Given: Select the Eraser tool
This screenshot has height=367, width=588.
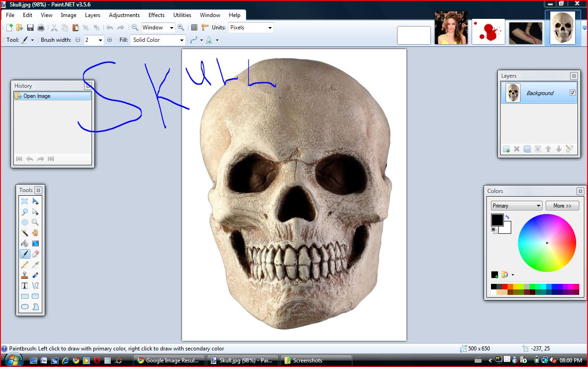Looking at the screenshot, I should (36, 254).
